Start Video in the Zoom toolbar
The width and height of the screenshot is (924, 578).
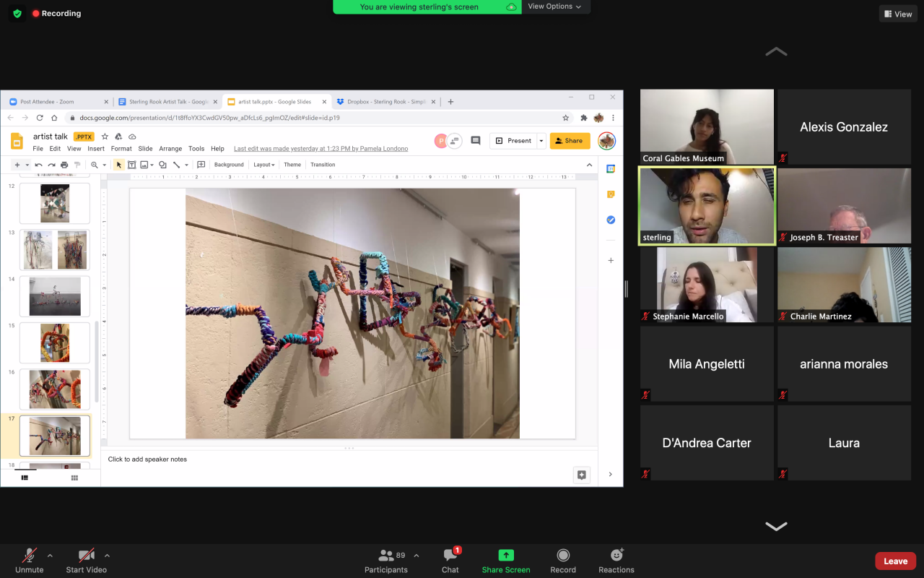[x=87, y=561]
